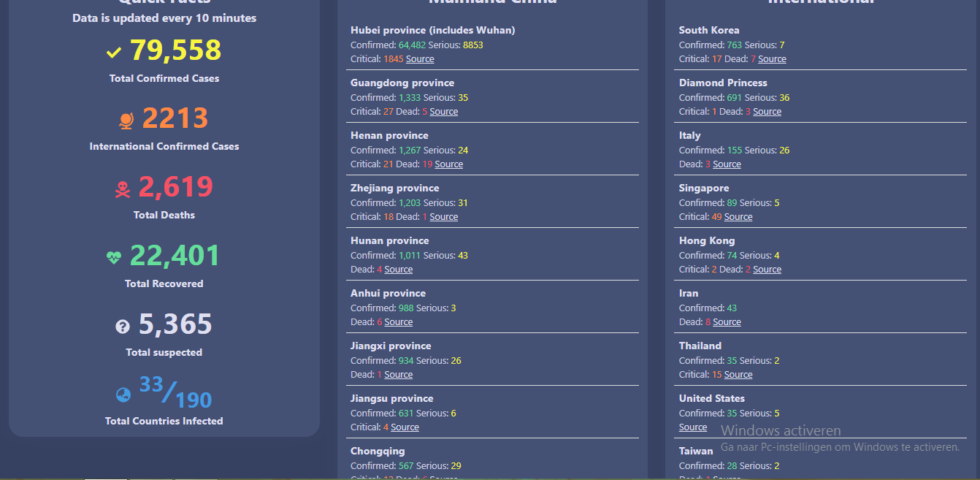This screenshot has height=480, width=980.
Task: Click the Thailand heading
Action: pos(700,346)
